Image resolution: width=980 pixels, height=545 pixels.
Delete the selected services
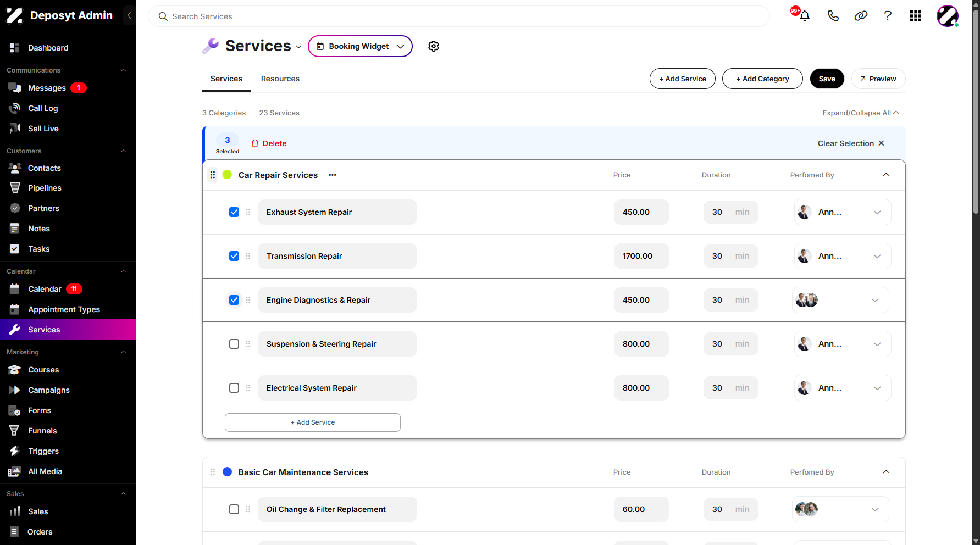(x=269, y=143)
